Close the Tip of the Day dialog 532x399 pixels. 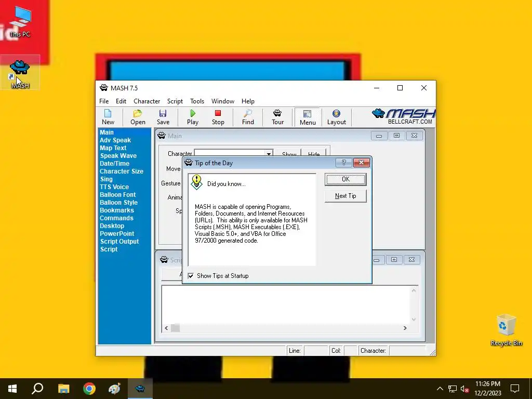click(x=362, y=163)
